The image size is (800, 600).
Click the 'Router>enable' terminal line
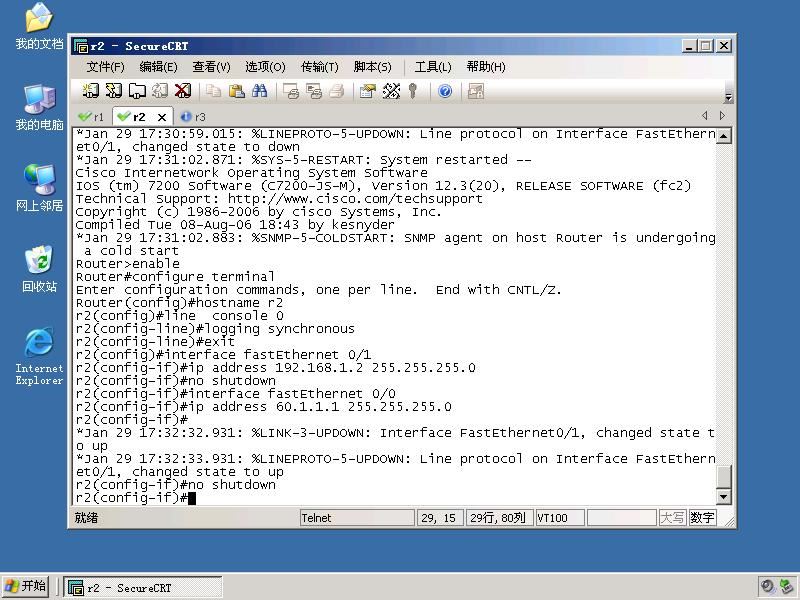point(128,264)
